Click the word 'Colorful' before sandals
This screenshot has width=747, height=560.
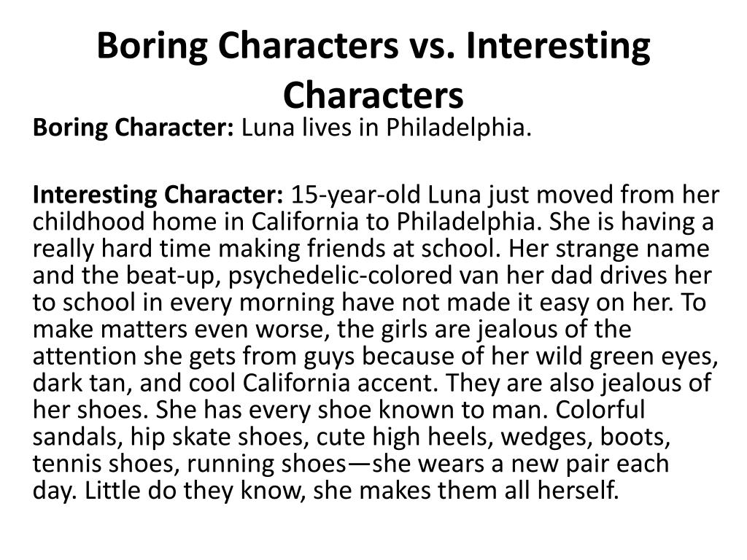(x=600, y=410)
